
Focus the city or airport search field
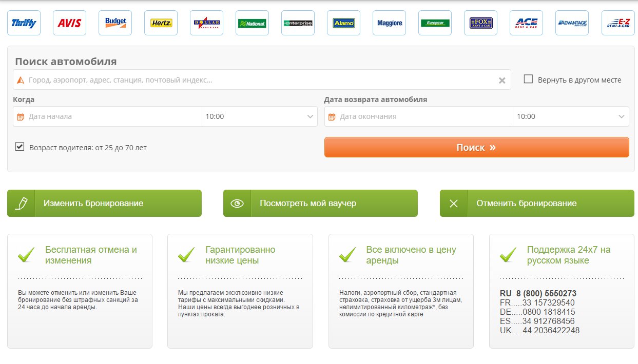[262, 80]
